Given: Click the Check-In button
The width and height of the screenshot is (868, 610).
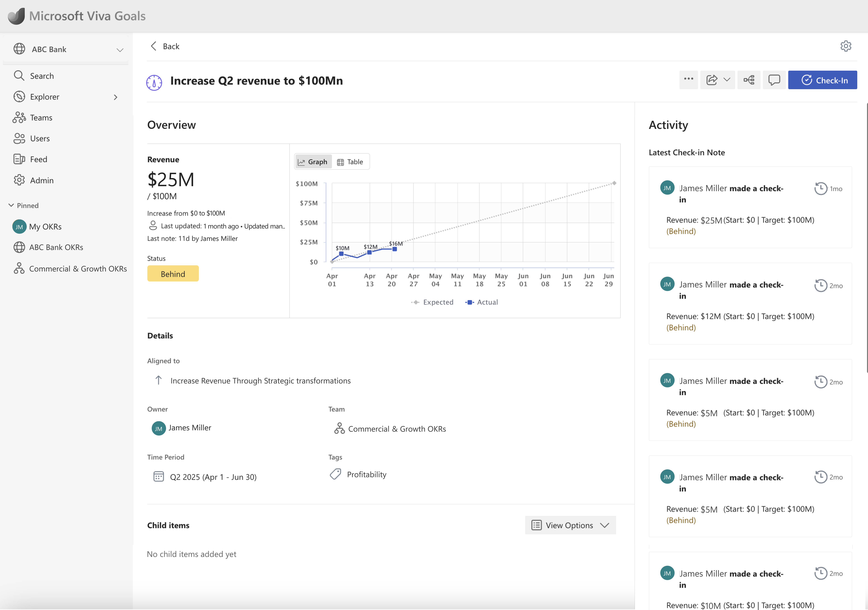Looking at the screenshot, I should click(822, 80).
